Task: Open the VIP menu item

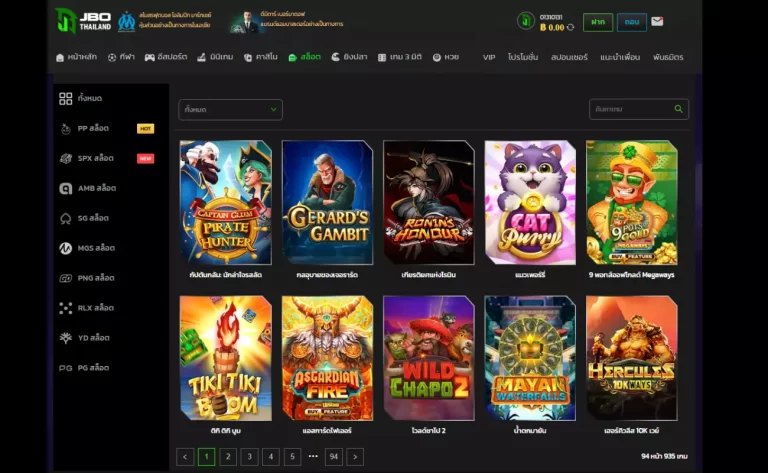Action: pos(489,57)
